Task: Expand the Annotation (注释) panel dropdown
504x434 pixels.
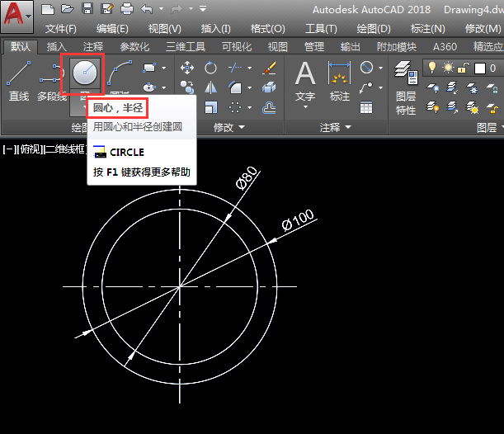Action: coord(336,127)
